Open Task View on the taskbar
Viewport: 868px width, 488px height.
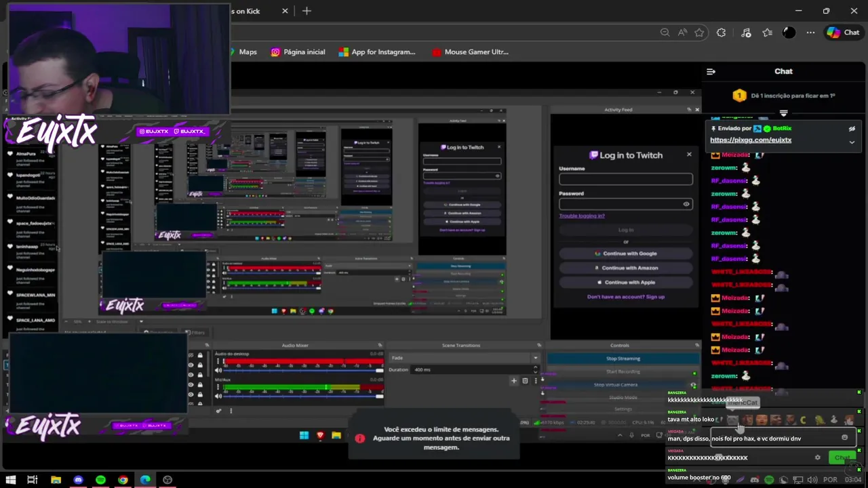coord(33,480)
